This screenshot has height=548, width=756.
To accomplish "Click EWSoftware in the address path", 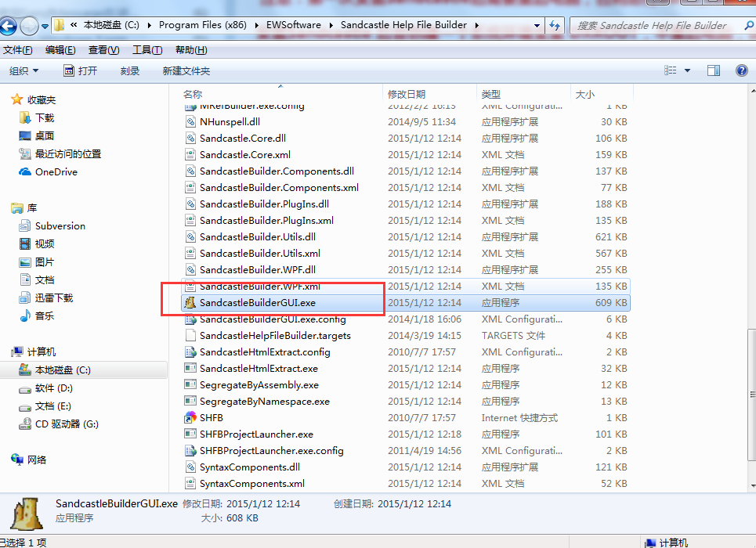I will point(294,25).
